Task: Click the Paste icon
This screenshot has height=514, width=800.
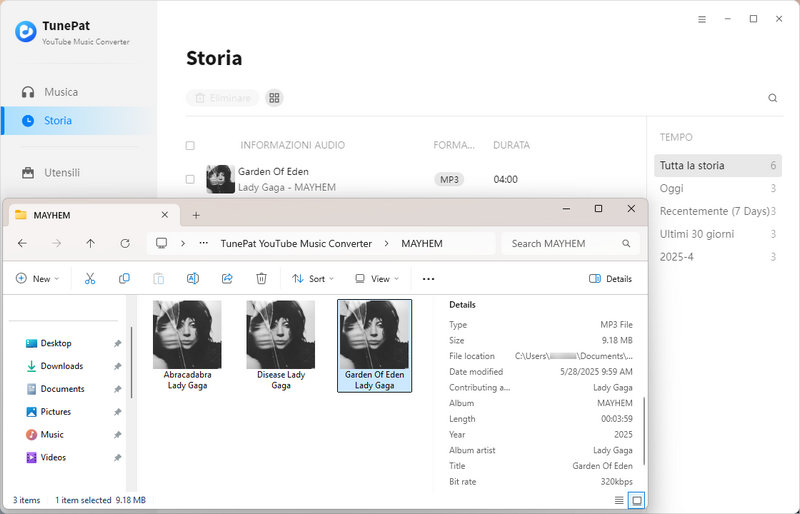Action: pos(159,279)
